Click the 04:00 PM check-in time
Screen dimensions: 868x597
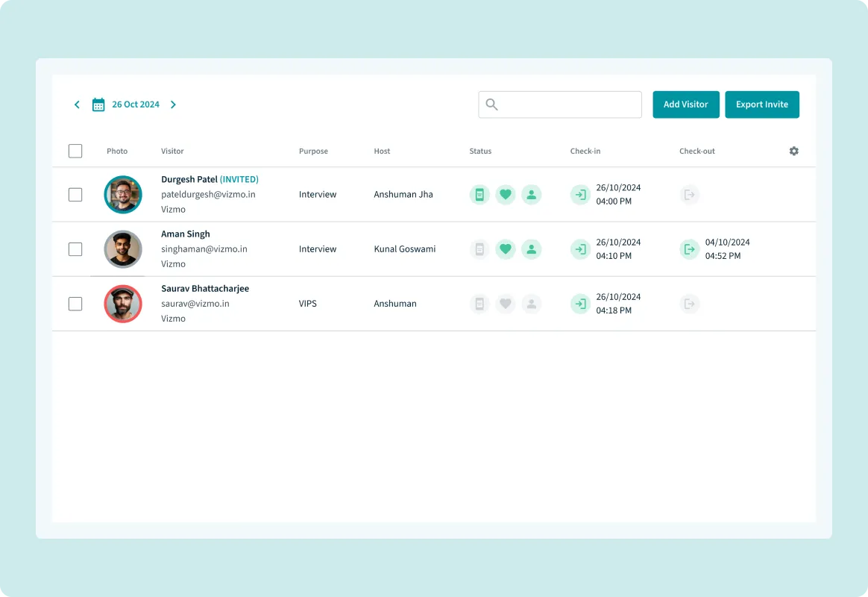tap(614, 201)
